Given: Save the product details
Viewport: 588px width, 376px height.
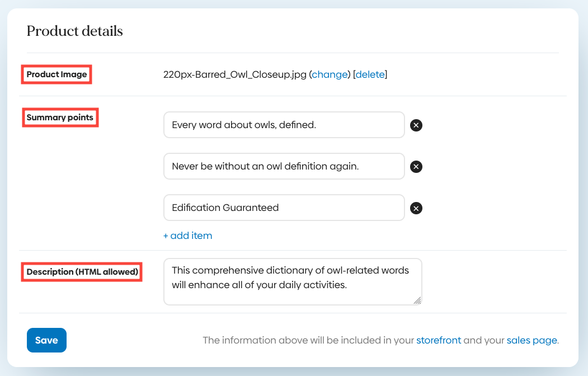Looking at the screenshot, I should [x=46, y=340].
